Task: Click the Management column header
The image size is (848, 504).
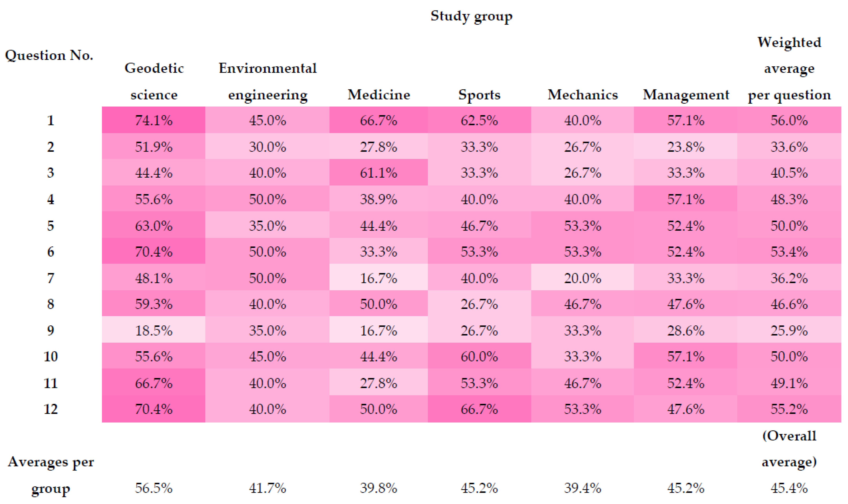Action: click(x=686, y=95)
